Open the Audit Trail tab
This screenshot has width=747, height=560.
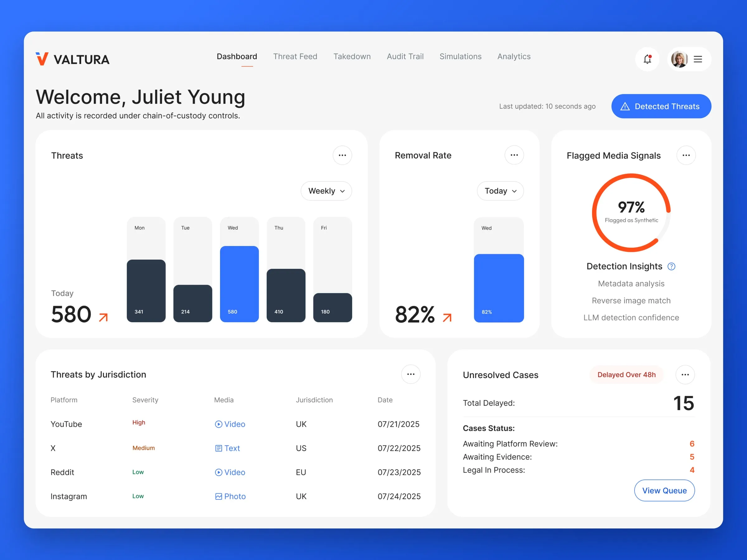[405, 56]
